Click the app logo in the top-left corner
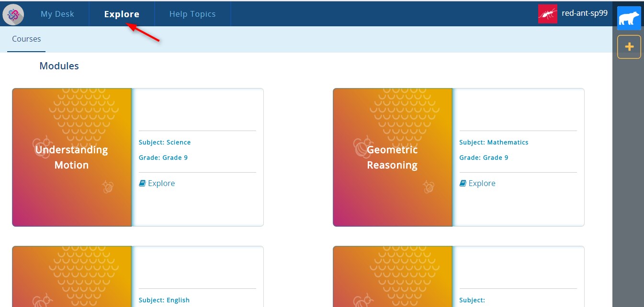 [x=13, y=14]
